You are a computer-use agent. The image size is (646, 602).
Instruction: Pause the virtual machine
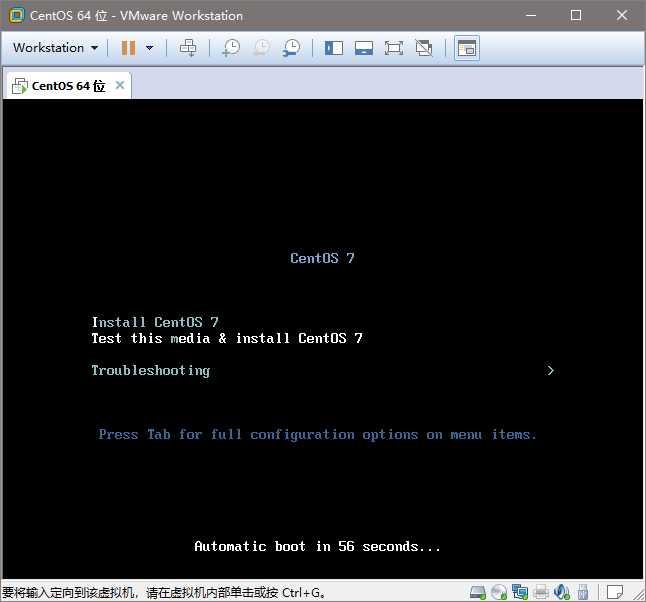(128, 48)
